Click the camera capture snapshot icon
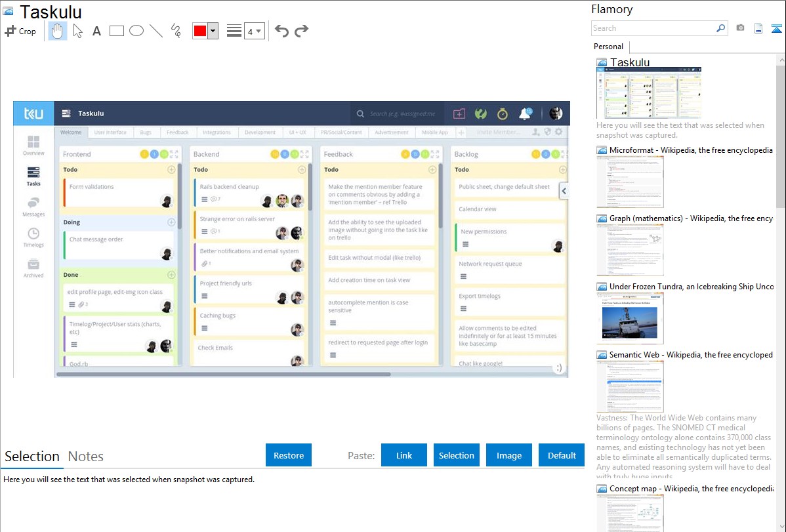This screenshot has width=786, height=532. (x=740, y=28)
